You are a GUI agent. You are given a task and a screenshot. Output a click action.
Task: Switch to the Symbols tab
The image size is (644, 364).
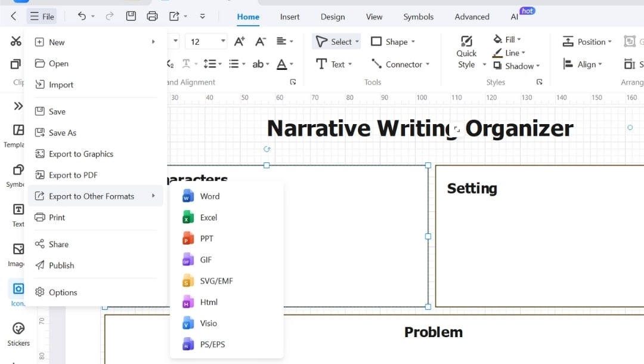418,17
